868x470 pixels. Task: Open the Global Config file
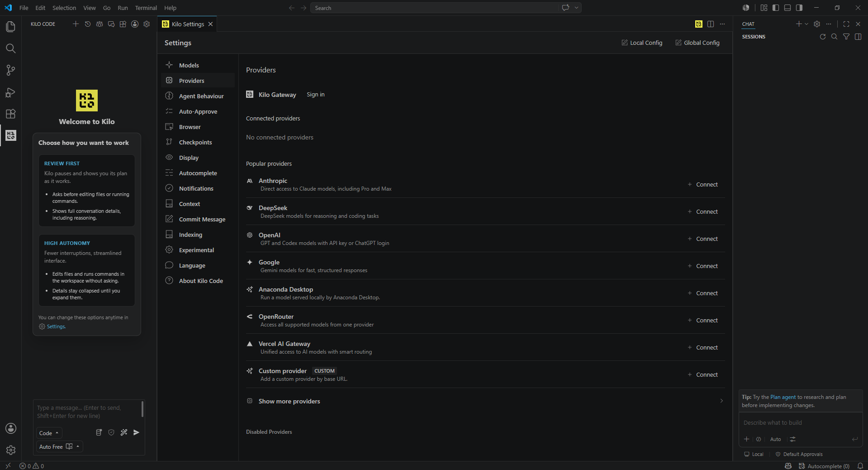697,43
